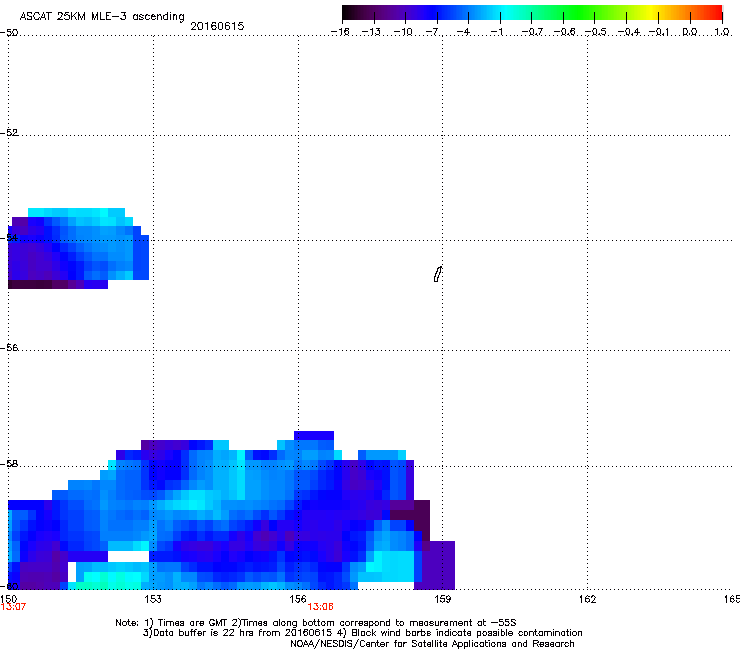Screen dimensions: 740x650
Task: Click the latitude label -58
Action: (x=9, y=464)
